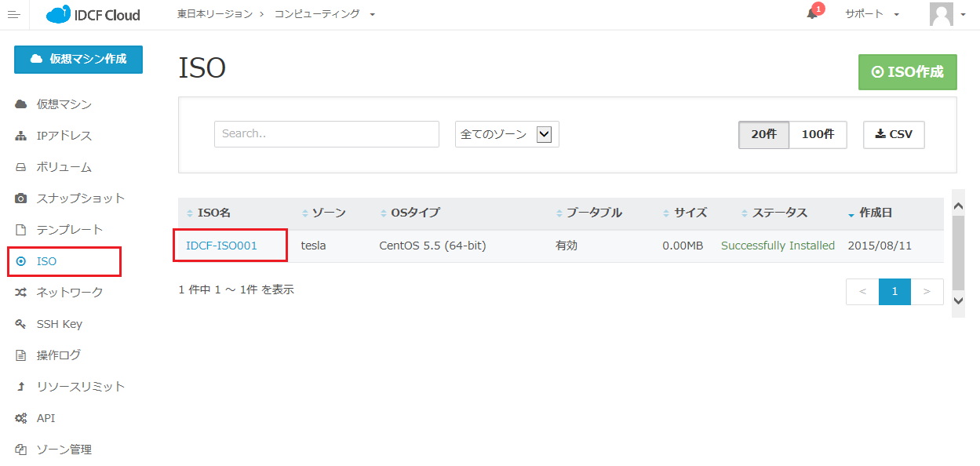
Task: Click the hamburger menu icon
Action: 13,15
